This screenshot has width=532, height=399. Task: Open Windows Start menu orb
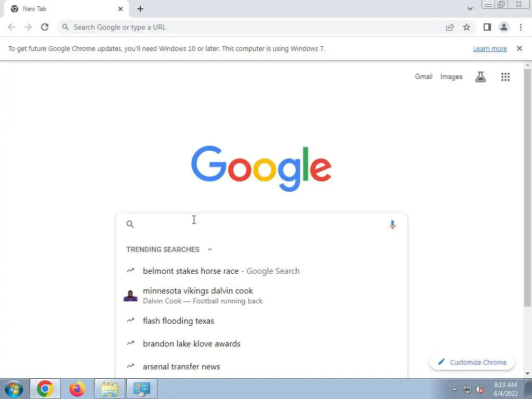tap(14, 389)
